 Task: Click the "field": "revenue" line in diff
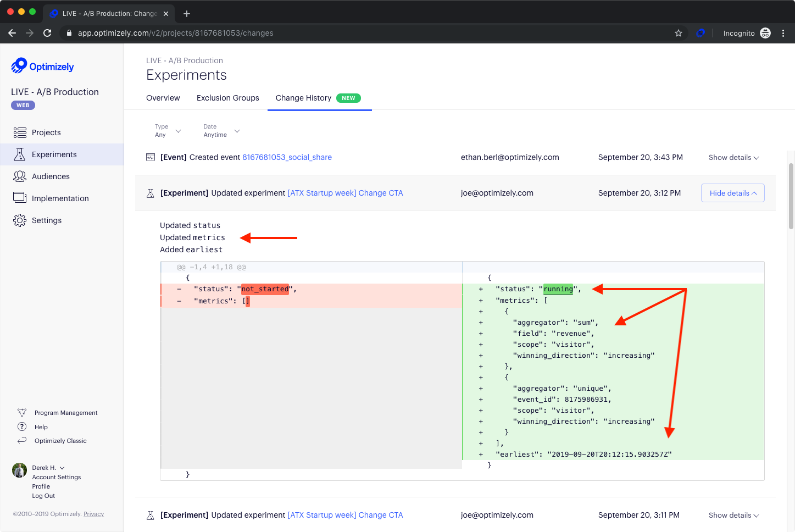coord(553,334)
